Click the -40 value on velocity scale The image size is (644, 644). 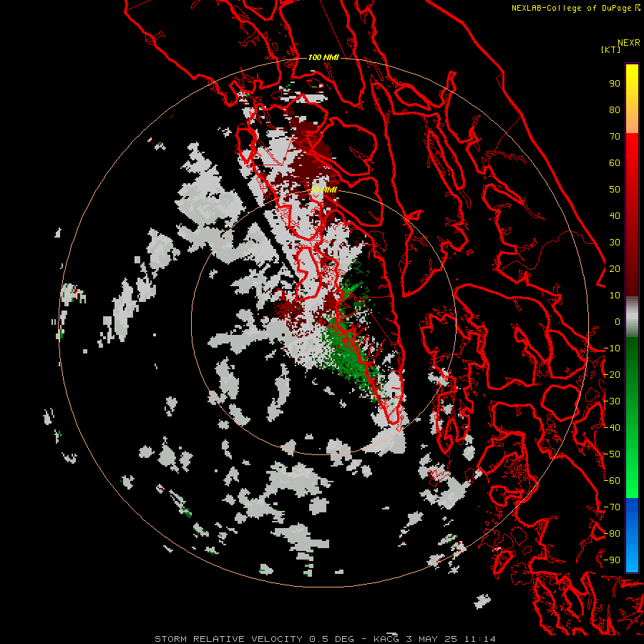(612, 428)
